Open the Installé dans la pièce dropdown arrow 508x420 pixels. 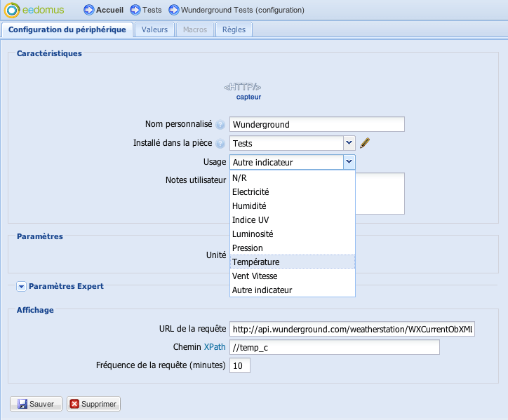(x=349, y=143)
